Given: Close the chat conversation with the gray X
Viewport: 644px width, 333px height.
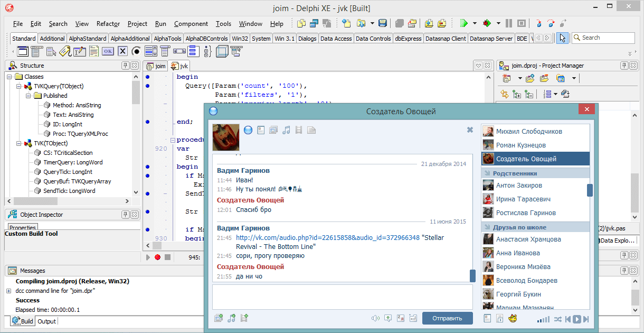Looking at the screenshot, I should coord(470,130).
